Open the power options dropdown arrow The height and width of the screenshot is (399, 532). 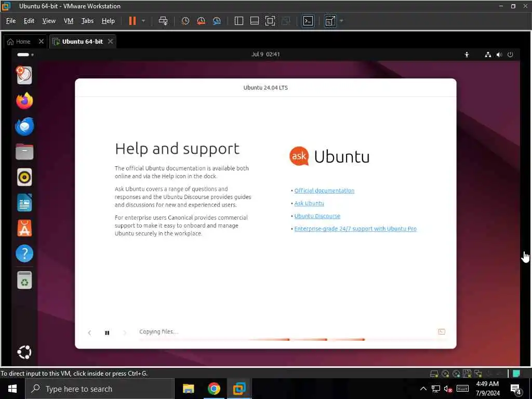pos(143,21)
